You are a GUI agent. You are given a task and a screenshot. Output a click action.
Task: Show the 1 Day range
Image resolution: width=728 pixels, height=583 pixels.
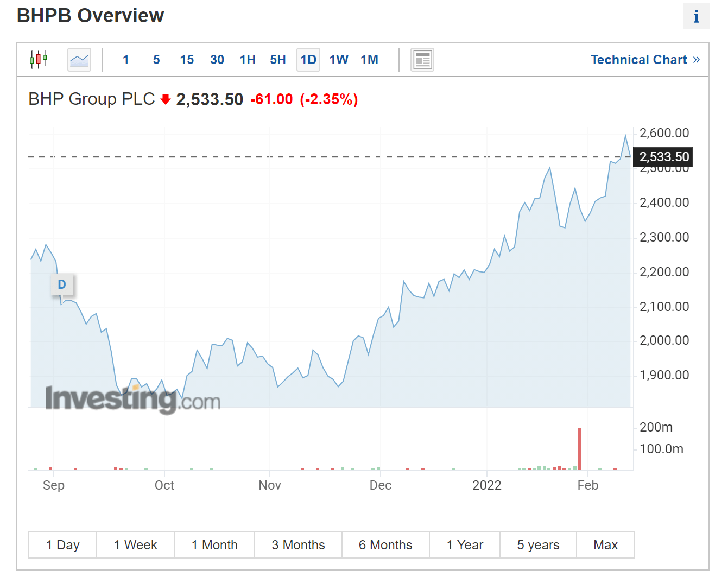pos(63,545)
